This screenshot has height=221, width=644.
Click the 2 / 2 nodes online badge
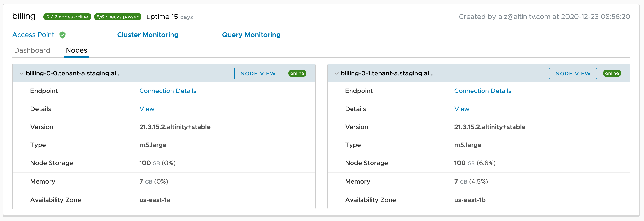[x=67, y=17]
